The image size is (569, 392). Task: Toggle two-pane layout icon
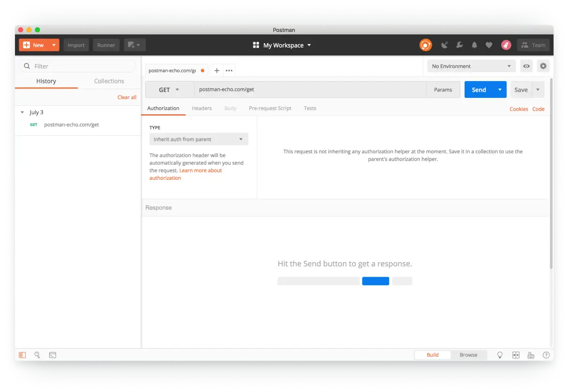coord(516,355)
